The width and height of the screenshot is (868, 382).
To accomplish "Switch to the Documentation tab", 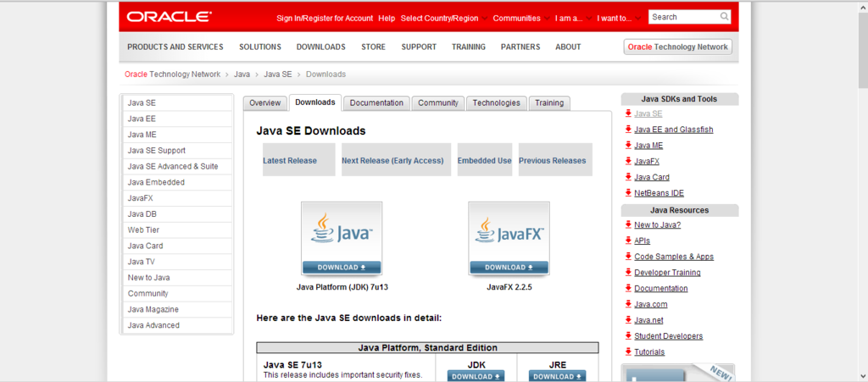I will pos(376,102).
